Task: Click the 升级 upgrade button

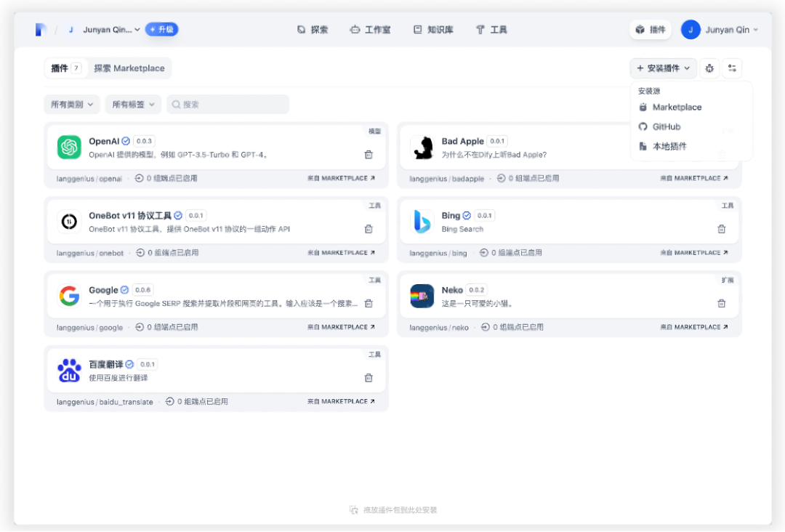Action: (x=161, y=30)
